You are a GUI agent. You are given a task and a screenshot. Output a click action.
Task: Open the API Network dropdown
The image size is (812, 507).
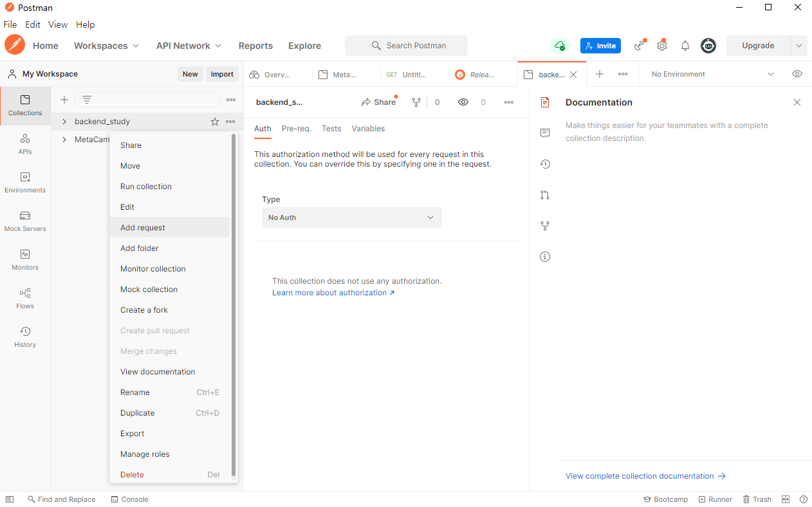tap(189, 46)
